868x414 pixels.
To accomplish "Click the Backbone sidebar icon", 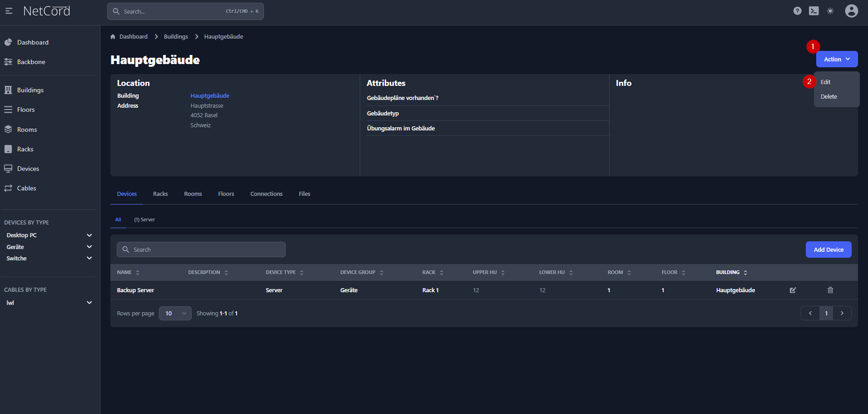I will [x=8, y=62].
